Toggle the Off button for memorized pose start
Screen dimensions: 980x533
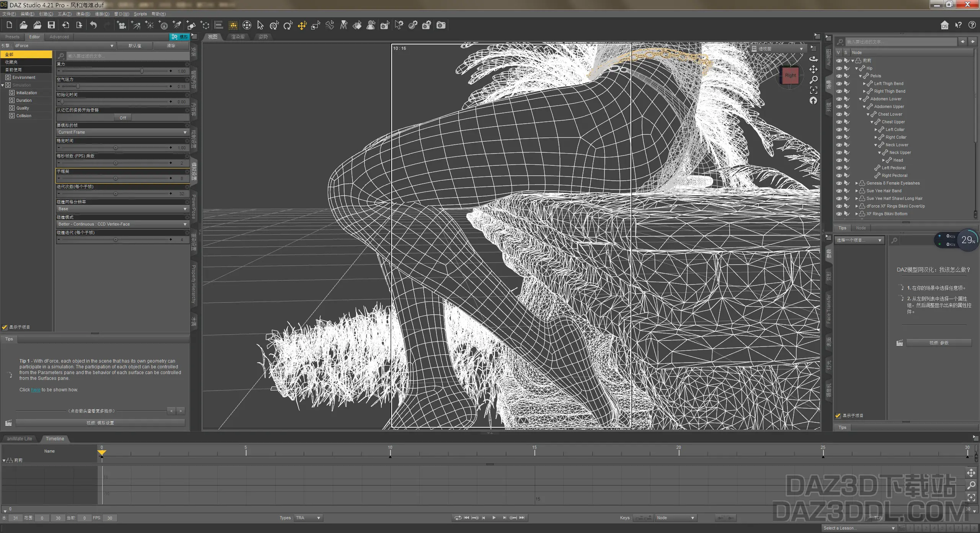point(123,118)
